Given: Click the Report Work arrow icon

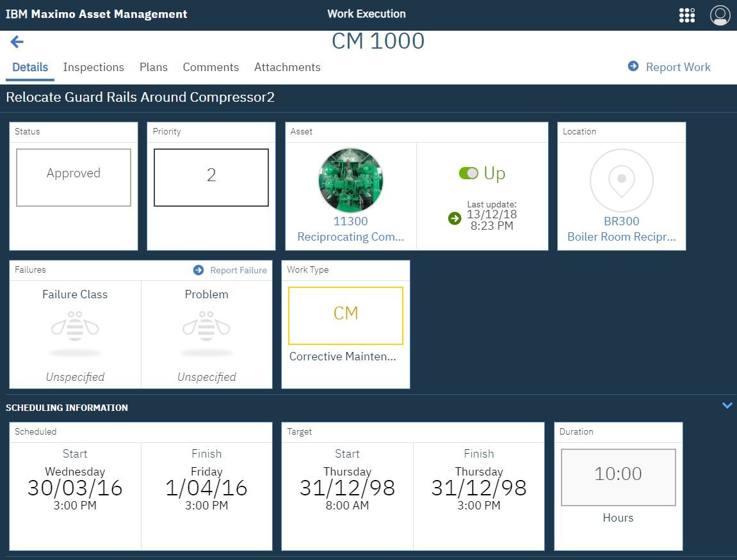Looking at the screenshot, I should click(633, 67).
